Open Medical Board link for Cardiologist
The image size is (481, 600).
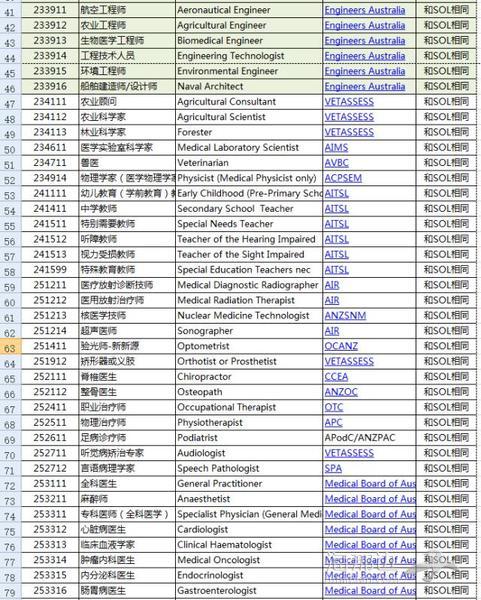click(x=370, y=530)
